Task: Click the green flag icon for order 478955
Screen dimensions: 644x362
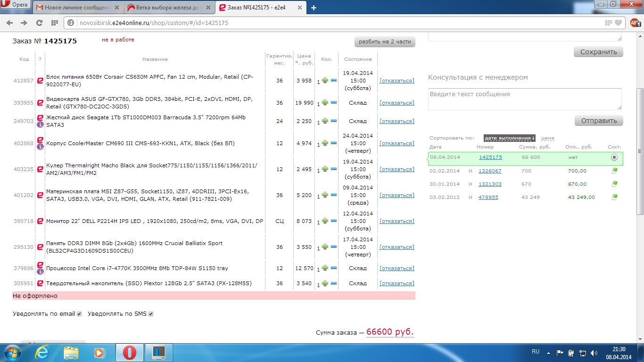Action: 614,197
